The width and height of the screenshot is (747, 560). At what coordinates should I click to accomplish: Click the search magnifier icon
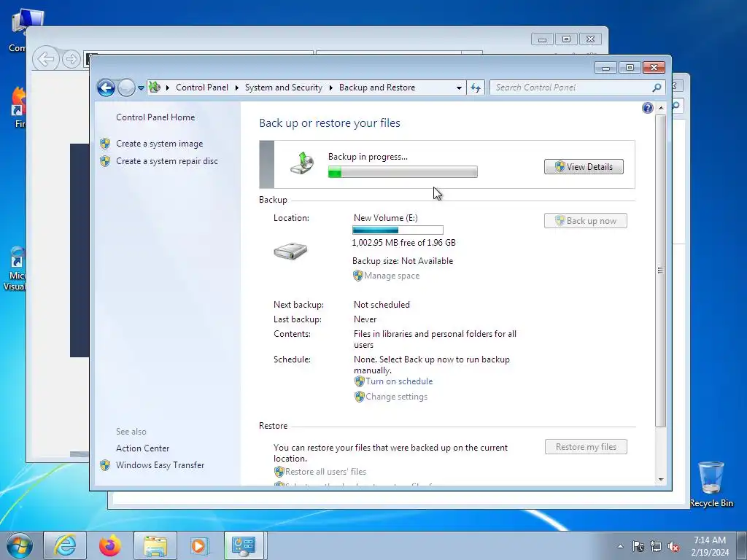(657, 87)
